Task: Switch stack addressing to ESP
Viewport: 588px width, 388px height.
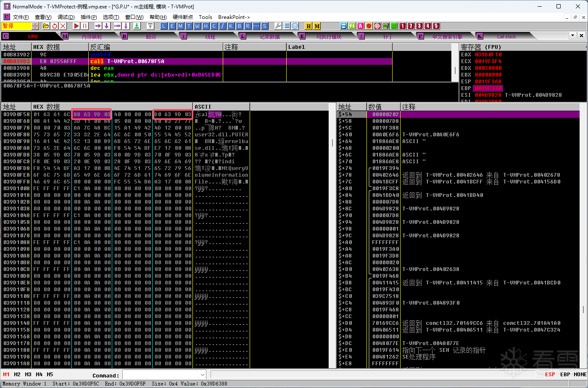Action: (550, 374)
